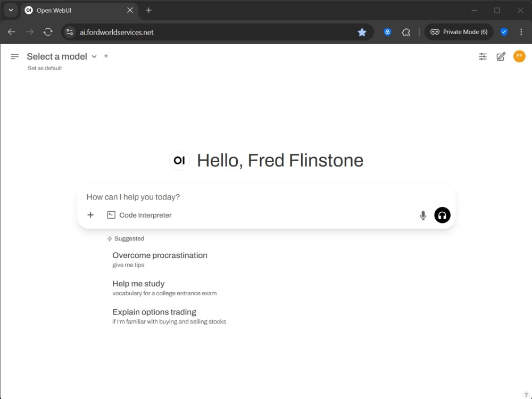Open chat controls sliders icon

click(483, 56)
